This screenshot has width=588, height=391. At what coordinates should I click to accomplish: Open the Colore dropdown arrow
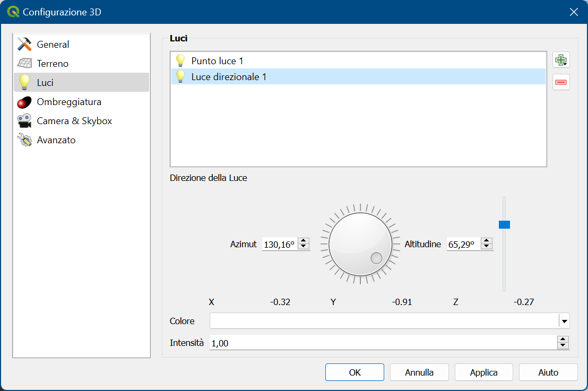[x=564, y=321]
